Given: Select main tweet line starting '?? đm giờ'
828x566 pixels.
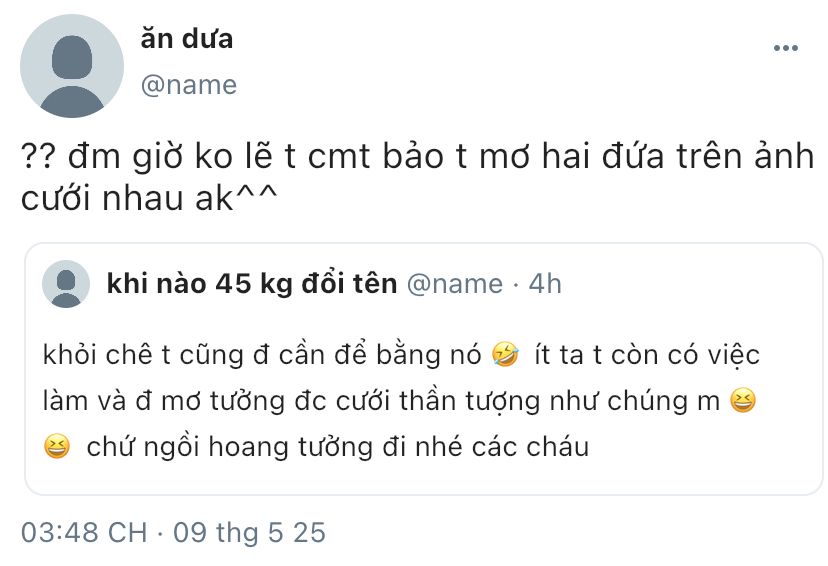Looking at the screenshot, I should click(418, 156).
